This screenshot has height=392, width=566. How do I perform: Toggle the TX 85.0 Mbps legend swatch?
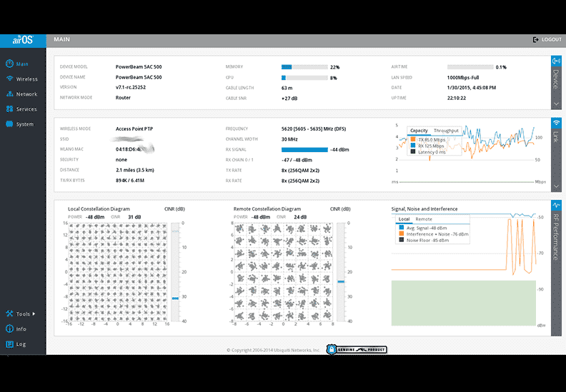coord(412,140)
